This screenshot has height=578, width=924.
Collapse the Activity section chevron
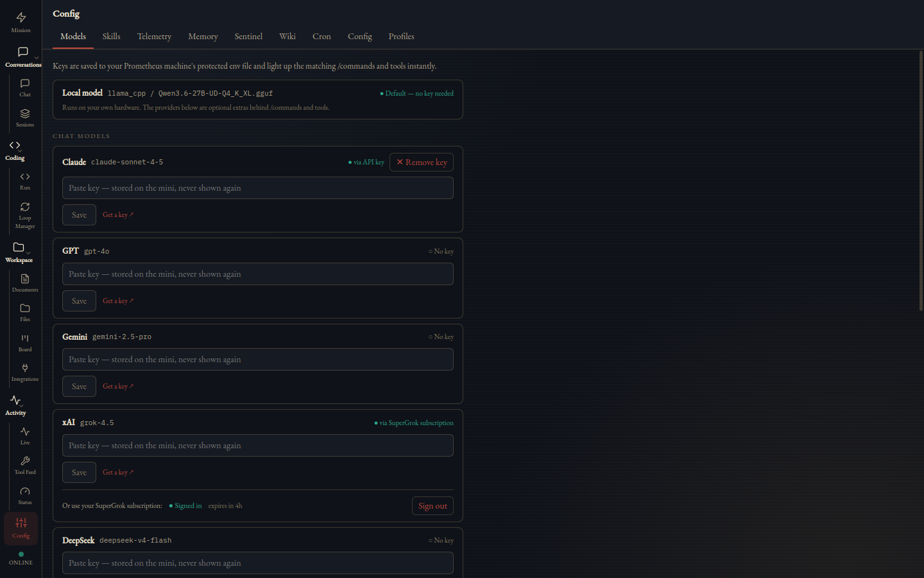pyautogui.click(x=21, y=405)
